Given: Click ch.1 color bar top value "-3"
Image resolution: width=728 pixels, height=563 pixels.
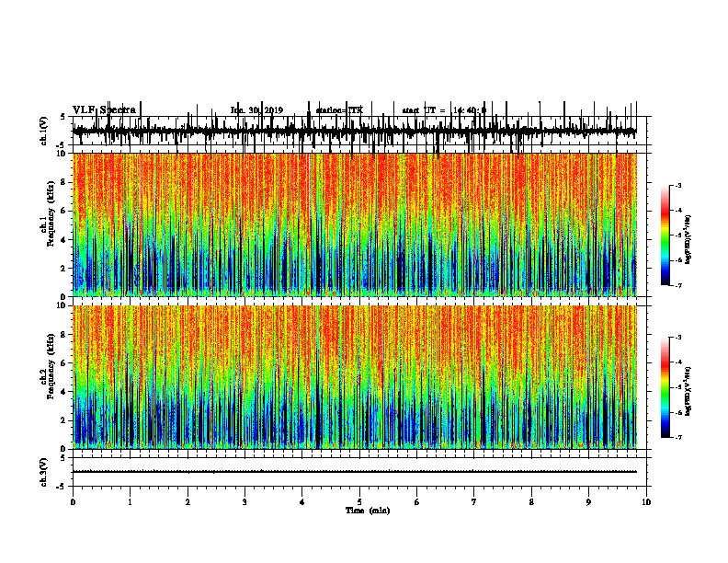Looking at the screenshot, I should pos(677,185).
